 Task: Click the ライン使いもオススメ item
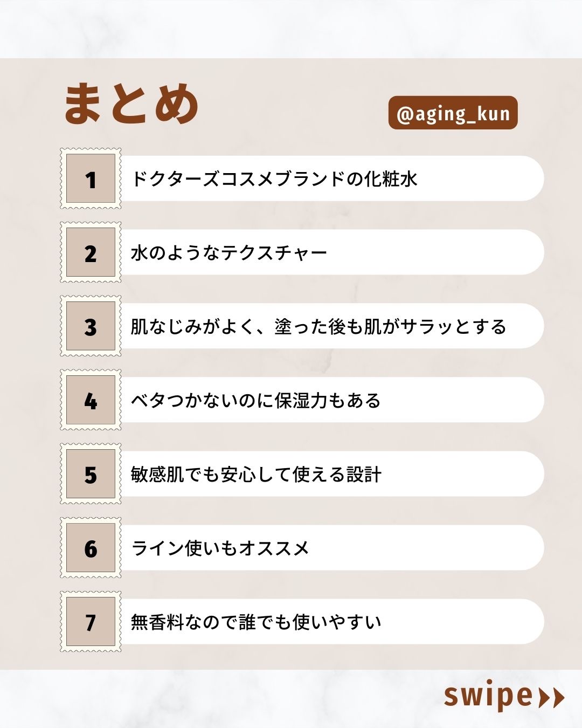[220, 548]
